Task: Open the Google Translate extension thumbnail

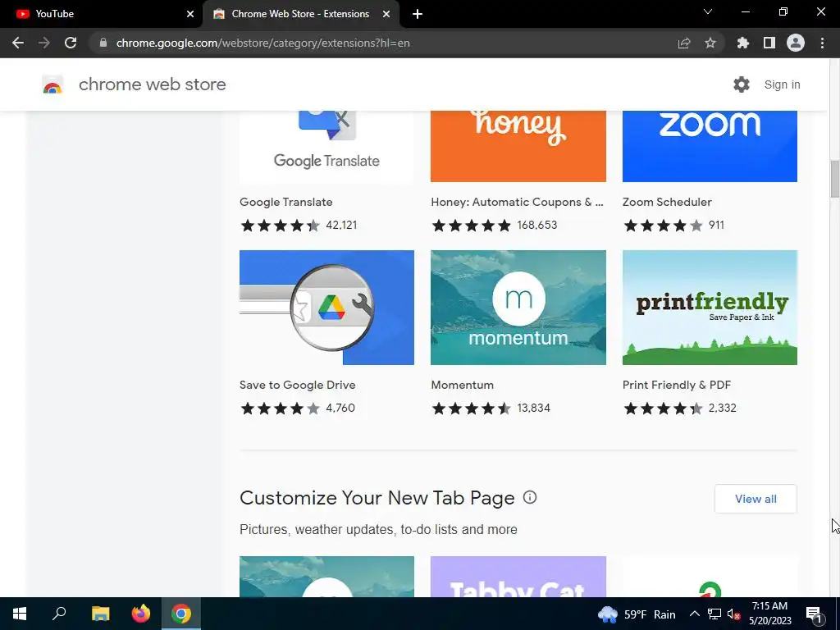Action: [x=326, y=146]
